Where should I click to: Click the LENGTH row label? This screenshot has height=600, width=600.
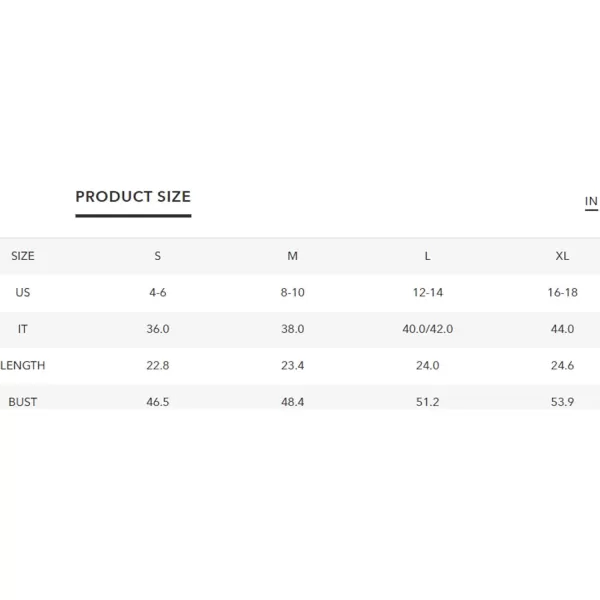point(23,365)
